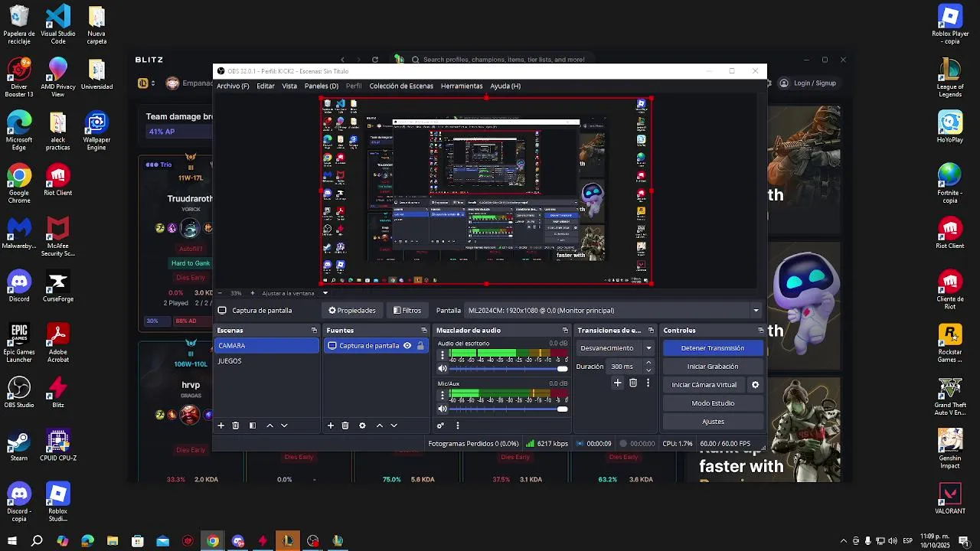Undock the Fuentes panel
The image size is (980, 551).
[423, 331]
